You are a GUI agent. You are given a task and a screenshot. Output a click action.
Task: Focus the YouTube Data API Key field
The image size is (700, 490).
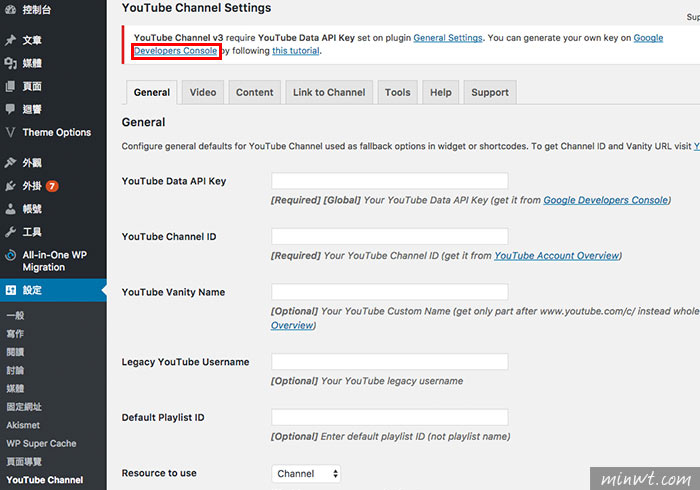click(389, 181)
